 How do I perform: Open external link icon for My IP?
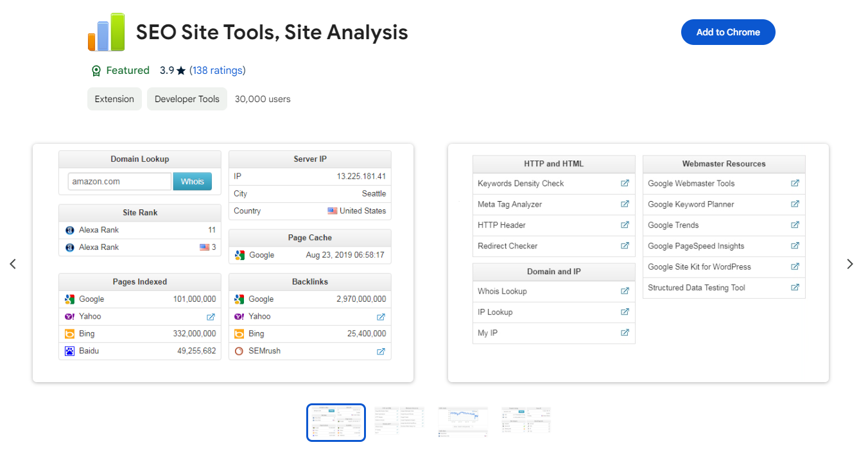(x=625, y=333)
